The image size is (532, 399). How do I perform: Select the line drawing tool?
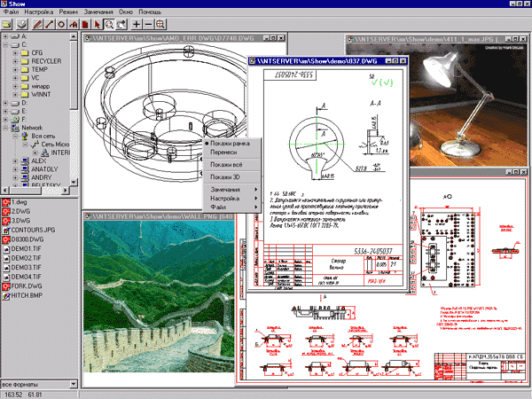(x=50, y=25)
